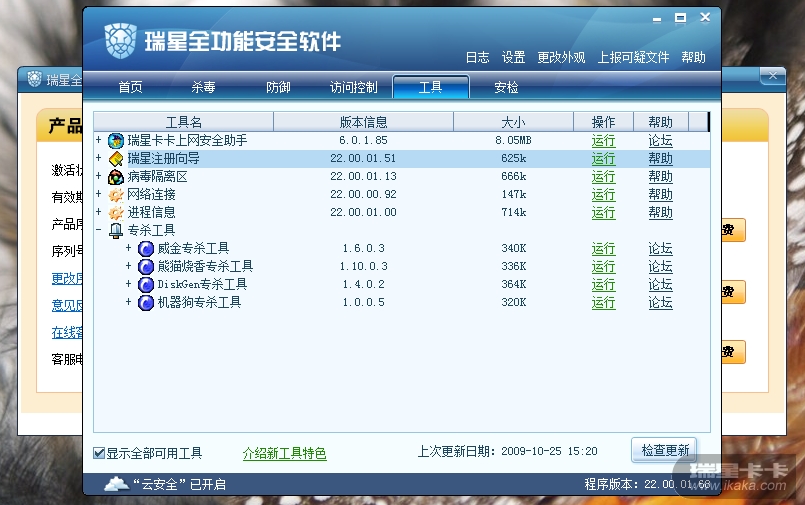
Task: Open 更改外观 option
Action: pyautogui.click(x=561, y=57)
